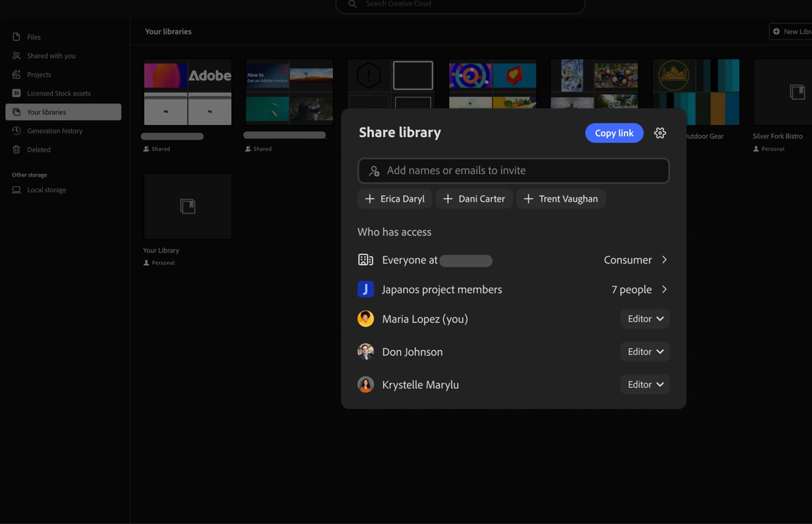The width and height of the screenshot is (812, 524).
Task: Click the New Library button
Action: click(791, 32)
